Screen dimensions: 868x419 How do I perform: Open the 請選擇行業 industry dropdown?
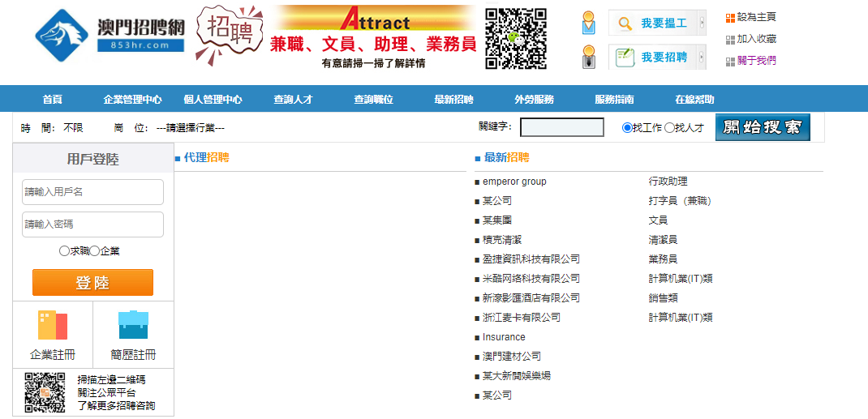[x=191, y=128]
